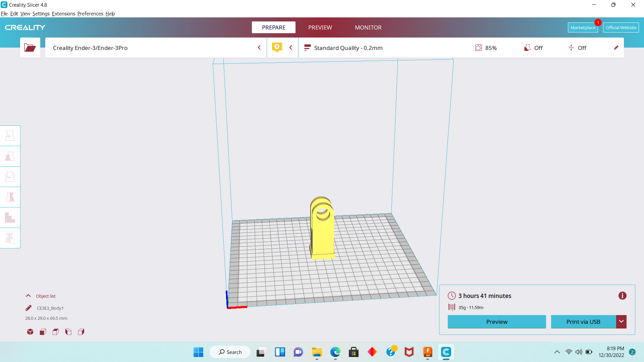Select the Mirror tool in left toolbar
644x362 pixels.
[x=10, y=197]
